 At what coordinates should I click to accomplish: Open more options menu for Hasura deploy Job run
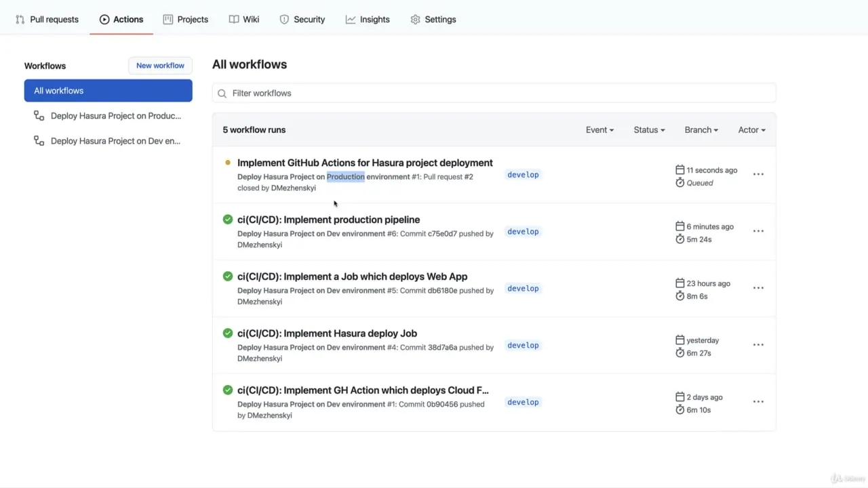(758, 345)
